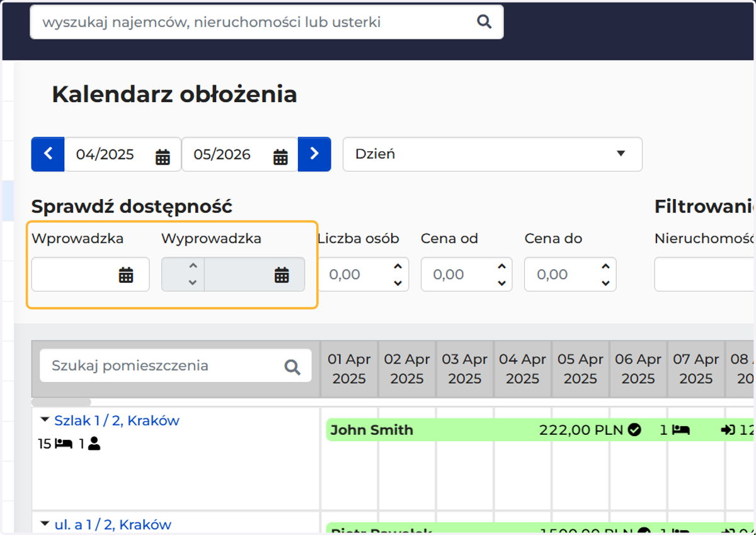Click the horizontal scrollbar thumb below room search

coord(61,402)
